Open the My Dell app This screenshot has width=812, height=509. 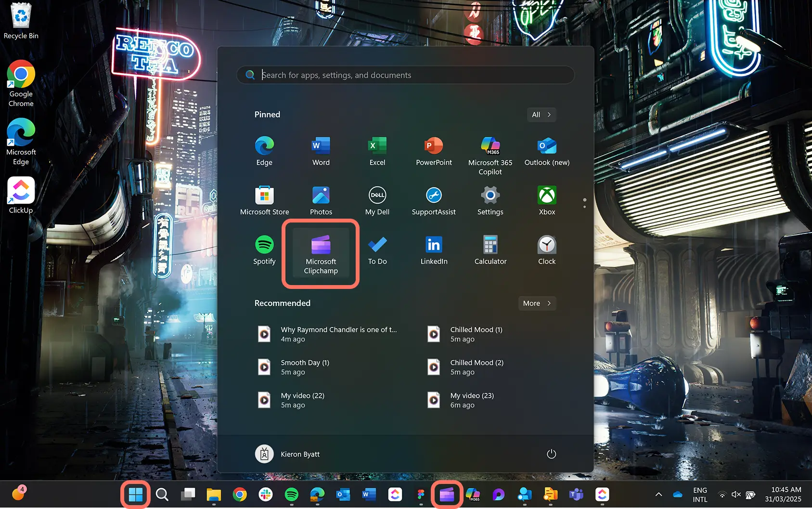[377, 201]
